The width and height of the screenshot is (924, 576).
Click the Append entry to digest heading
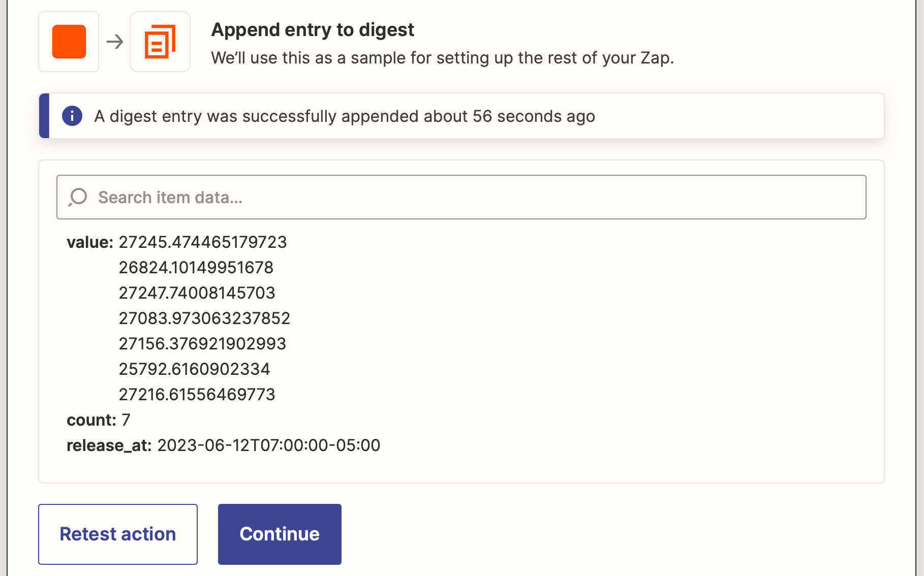313,29
